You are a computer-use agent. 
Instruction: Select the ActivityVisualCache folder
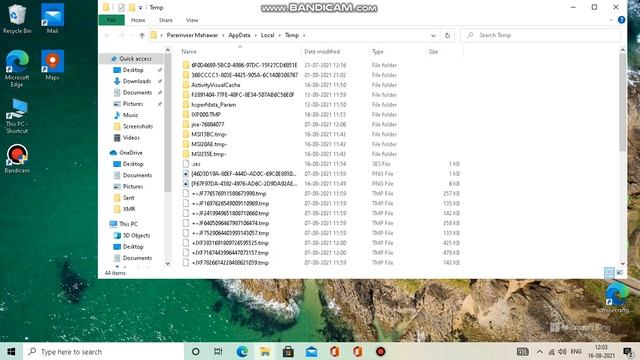(x=216, y=85)
